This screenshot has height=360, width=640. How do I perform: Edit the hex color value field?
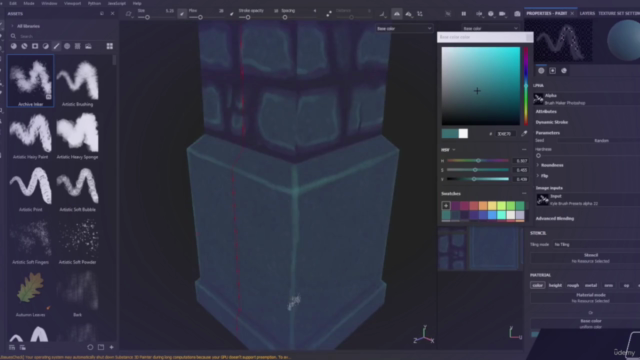click(x=505, y=134)
